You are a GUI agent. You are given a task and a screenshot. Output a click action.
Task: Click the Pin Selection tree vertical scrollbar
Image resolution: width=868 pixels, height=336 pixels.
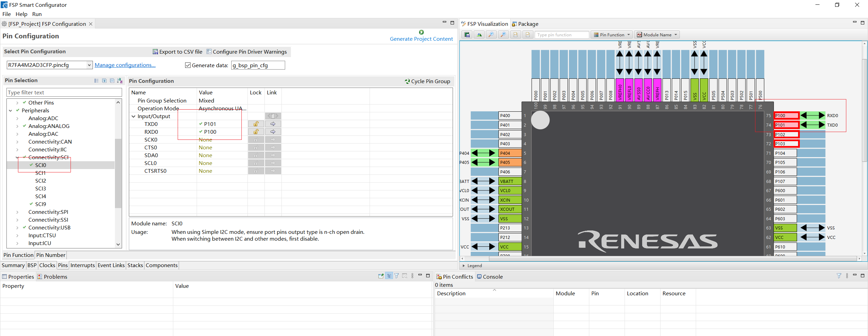pos(118,173)
